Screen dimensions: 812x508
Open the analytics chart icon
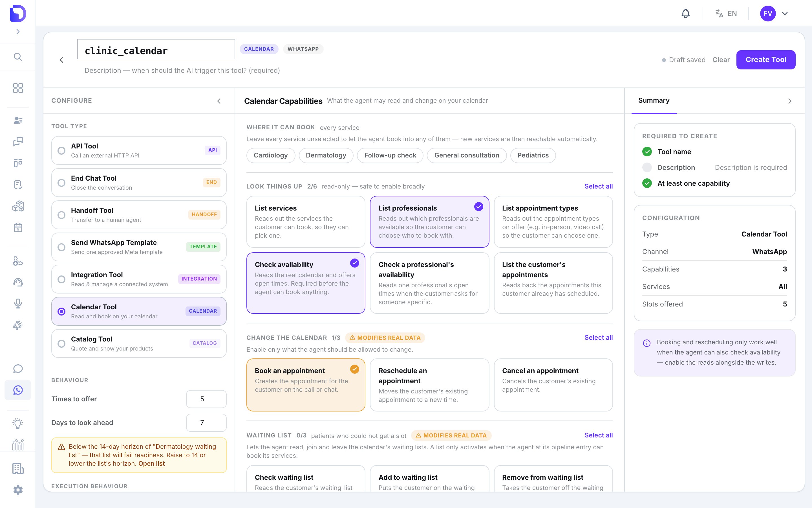(x=18, y=445)
